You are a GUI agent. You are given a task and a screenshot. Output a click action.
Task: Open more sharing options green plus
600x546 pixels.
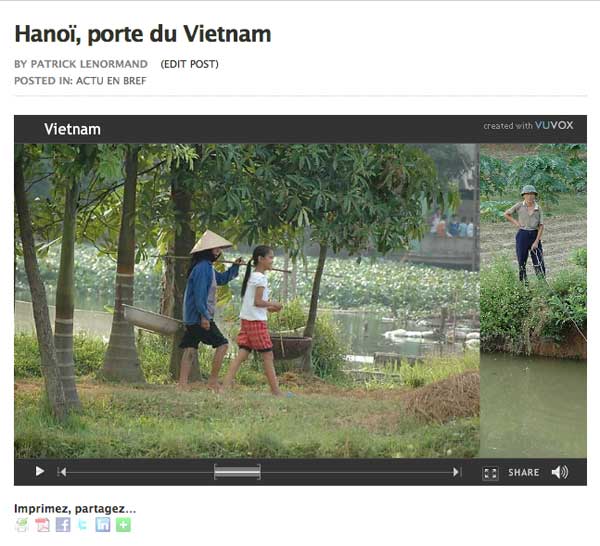tap(123, 525)
